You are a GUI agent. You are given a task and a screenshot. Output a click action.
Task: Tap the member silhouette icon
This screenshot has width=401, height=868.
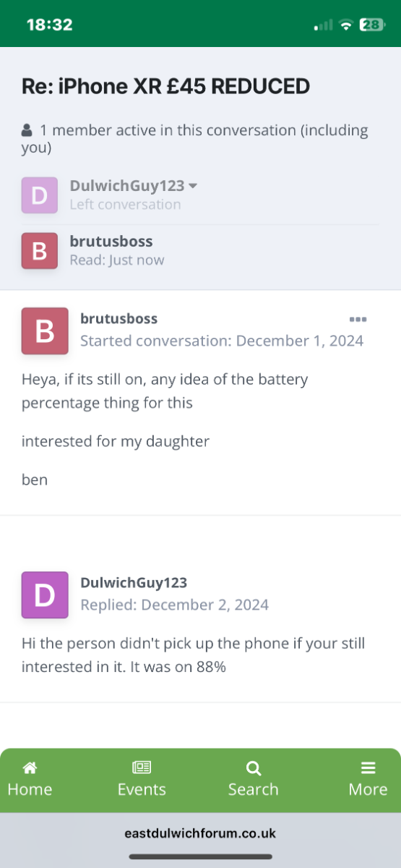[x=27, y=131]
